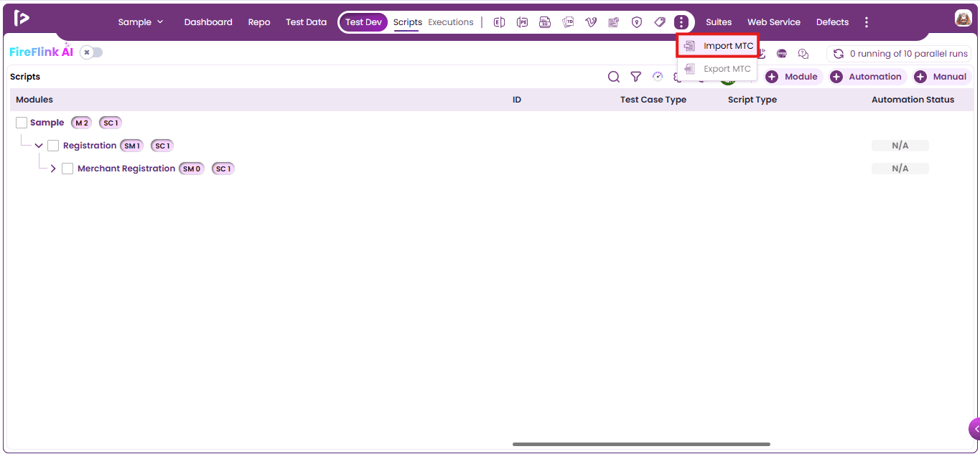
Task: Select Import MTC from the menu
Action: 718,46
